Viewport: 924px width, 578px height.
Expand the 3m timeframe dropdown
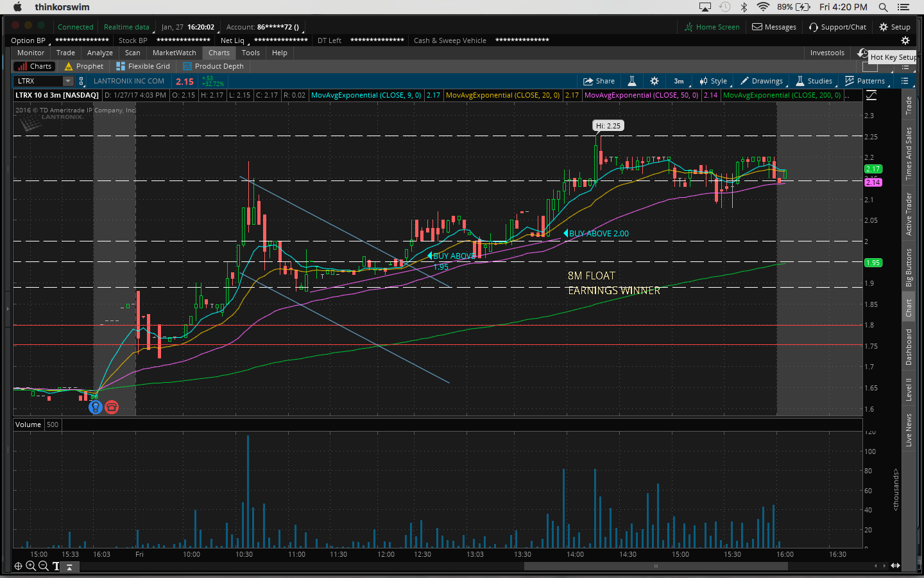point(679,81)
